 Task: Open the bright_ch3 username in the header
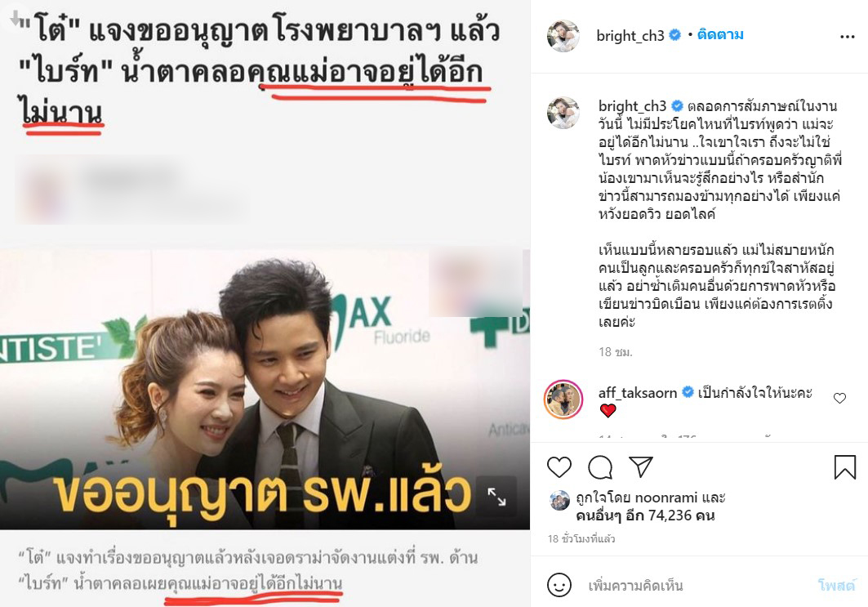630,35
